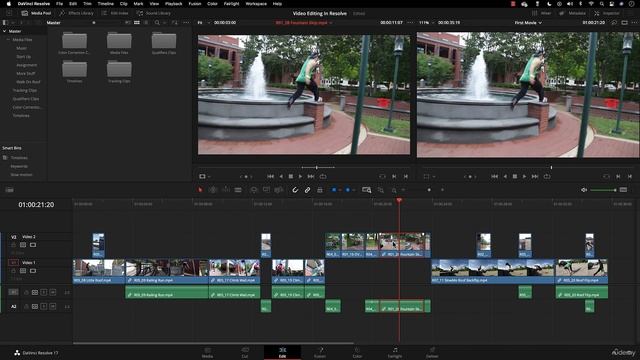Disable the Video 1 track
The image size is (640, 360).
[33, 271]
